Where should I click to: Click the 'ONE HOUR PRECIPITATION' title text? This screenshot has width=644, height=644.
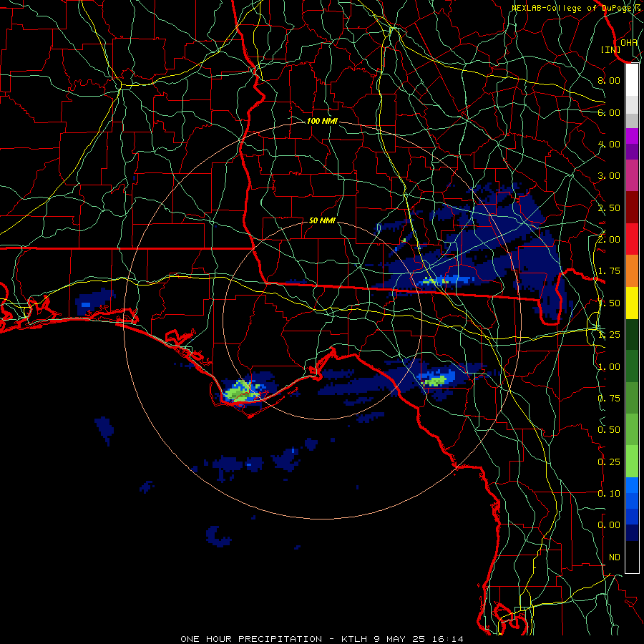251,639
